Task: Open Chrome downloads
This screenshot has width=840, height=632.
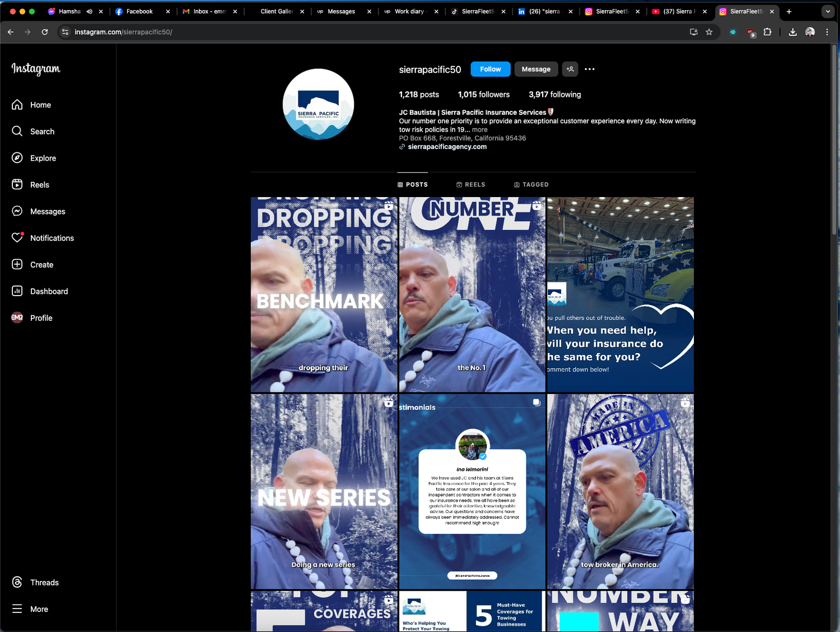Action: coord(792,32)
